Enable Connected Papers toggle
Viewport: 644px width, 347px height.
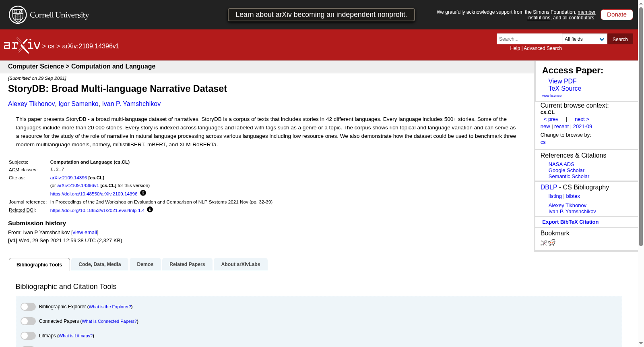click(x=28, y=321)
